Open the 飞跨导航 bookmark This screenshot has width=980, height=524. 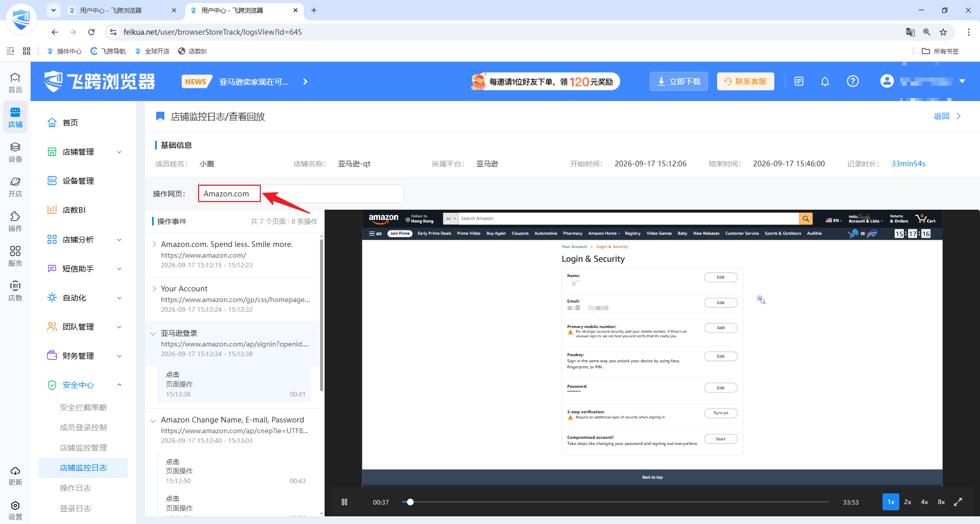click(108, 51)
